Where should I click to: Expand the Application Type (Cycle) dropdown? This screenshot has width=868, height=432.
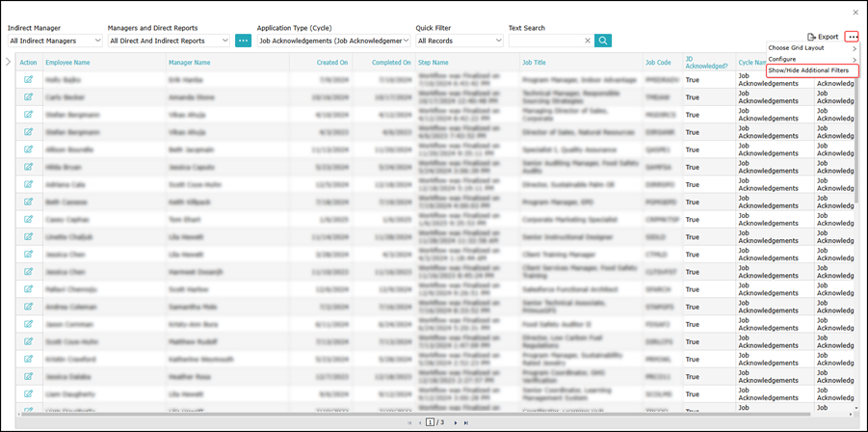click(330, 40)
